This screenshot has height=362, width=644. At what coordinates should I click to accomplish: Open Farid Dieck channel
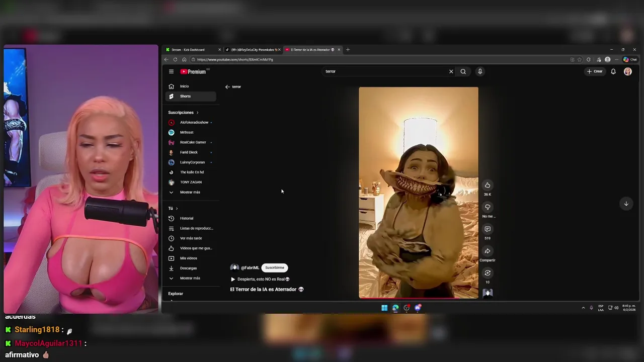click(x=191, y=152)
